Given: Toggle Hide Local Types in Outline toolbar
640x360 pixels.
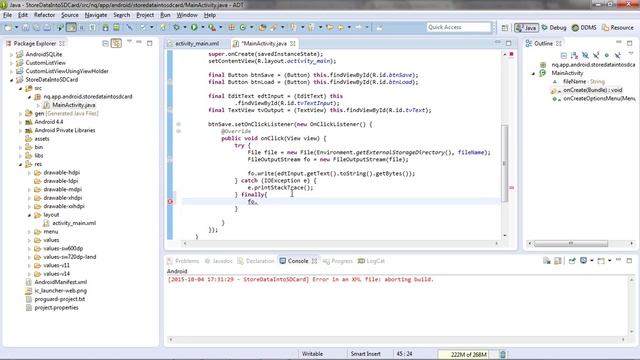Looking at the screenshot, I should pyautogui.click(x=618, y=55).
